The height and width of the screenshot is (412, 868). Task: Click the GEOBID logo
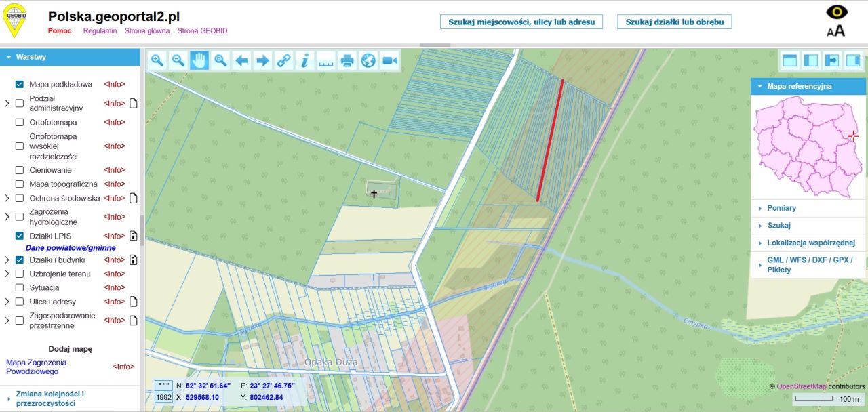click(x=14, y=20)
